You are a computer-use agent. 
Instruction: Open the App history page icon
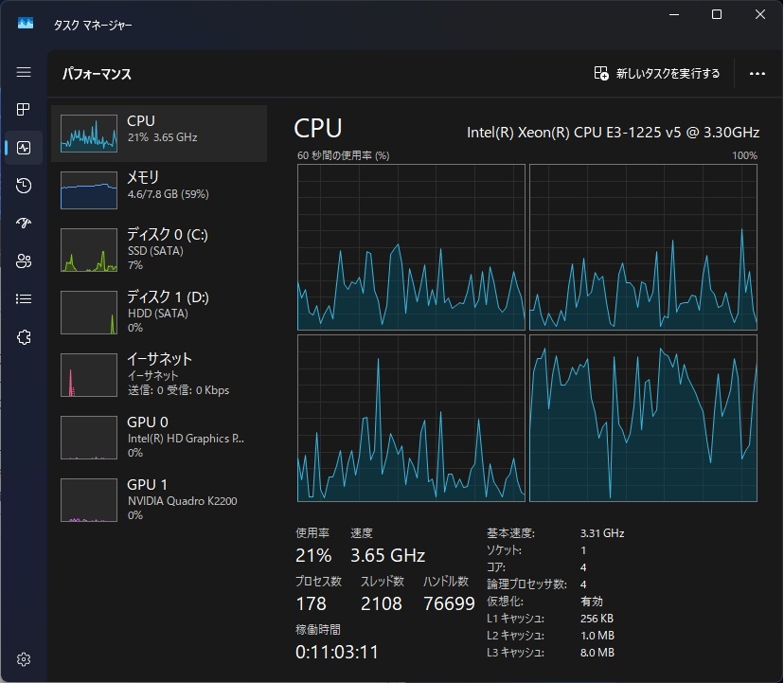point(24,186)
